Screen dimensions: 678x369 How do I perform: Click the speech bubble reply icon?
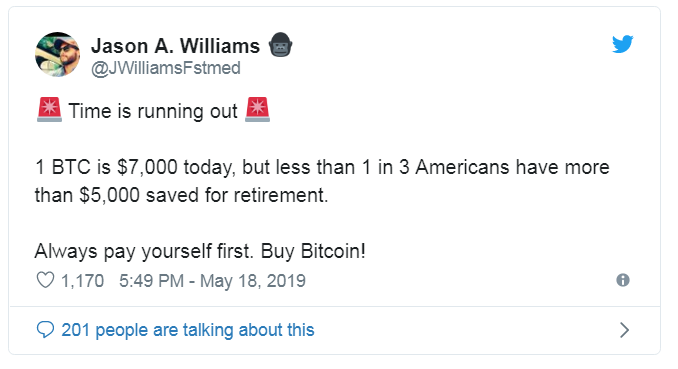click(45, 330)
